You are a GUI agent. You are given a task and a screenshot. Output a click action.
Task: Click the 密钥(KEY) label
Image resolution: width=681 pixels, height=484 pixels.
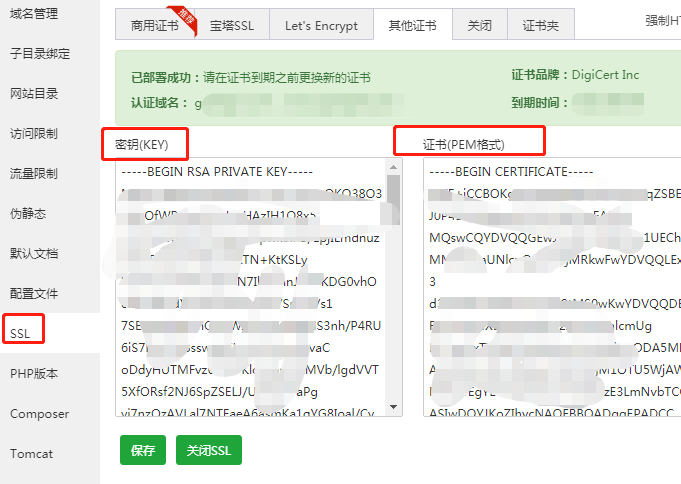[142, 144]
